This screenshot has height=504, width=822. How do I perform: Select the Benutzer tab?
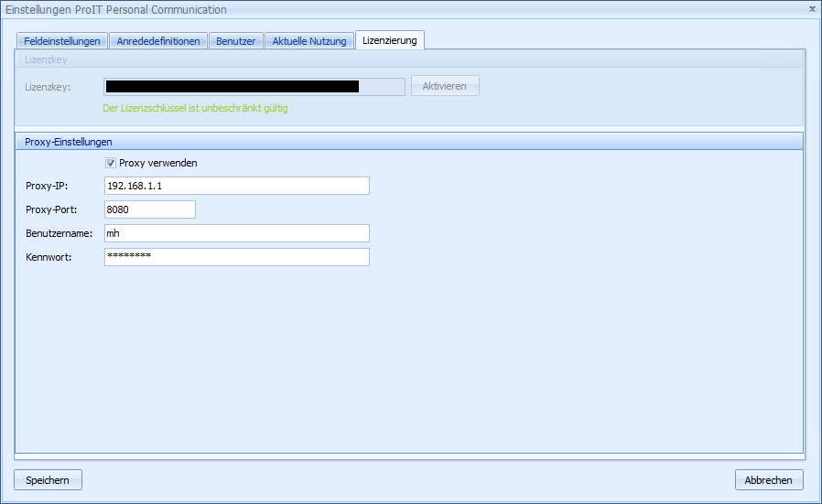236,41
